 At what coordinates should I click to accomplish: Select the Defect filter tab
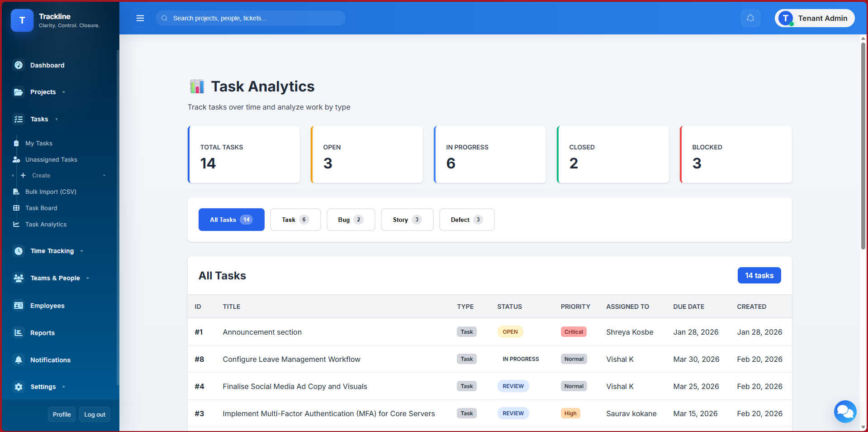click(466, 220)
